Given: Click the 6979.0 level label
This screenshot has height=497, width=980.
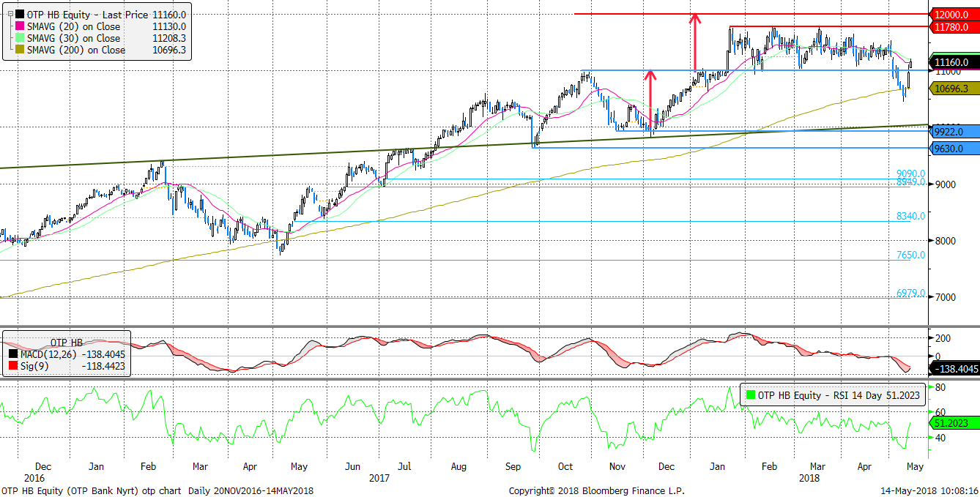Looking at the screenshot, I should (x=910, y=293).
